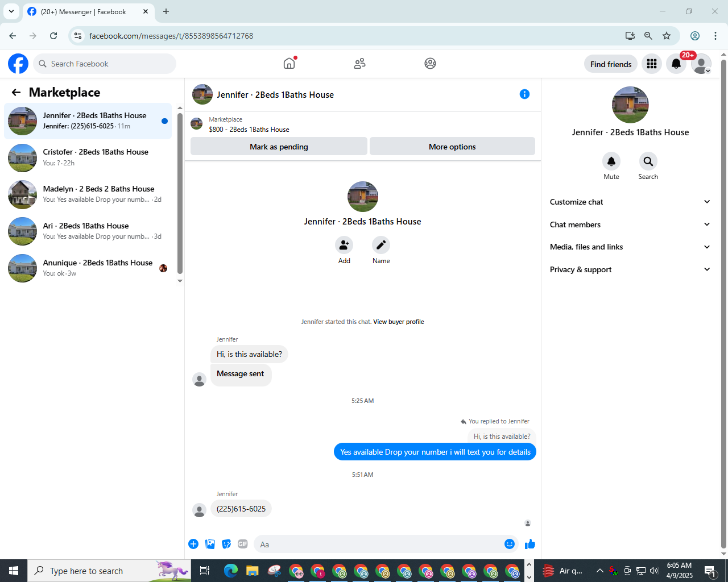728x582 pixels.
Task: Click the More options button
Action: pos(452,147)
